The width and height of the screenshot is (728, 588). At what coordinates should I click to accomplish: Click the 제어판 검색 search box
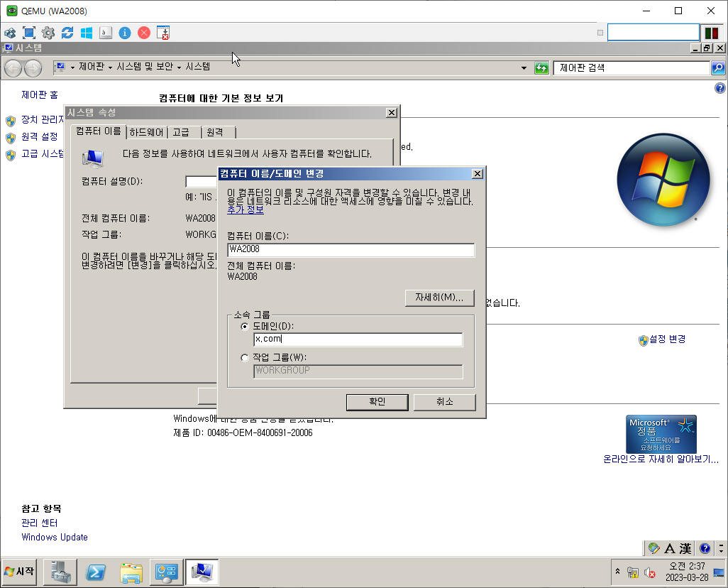(632, 68)
